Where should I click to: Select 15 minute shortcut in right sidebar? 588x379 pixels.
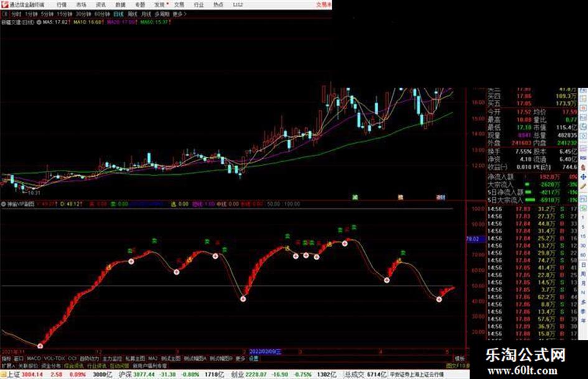[x=584, y=236]
